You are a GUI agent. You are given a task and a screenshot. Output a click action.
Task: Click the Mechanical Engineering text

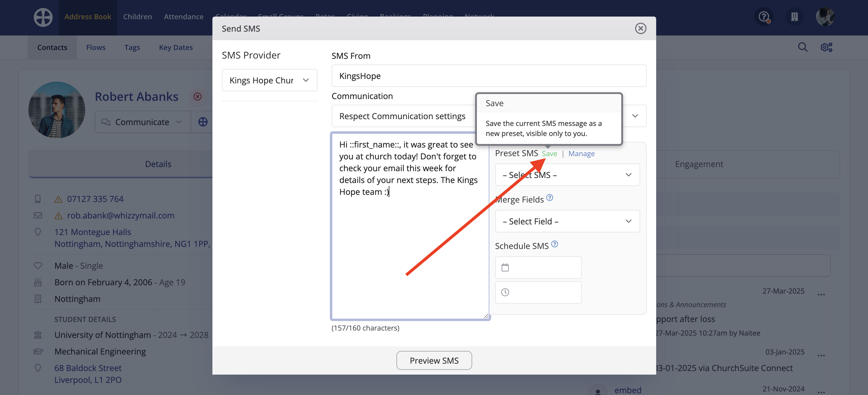(100, 352)
